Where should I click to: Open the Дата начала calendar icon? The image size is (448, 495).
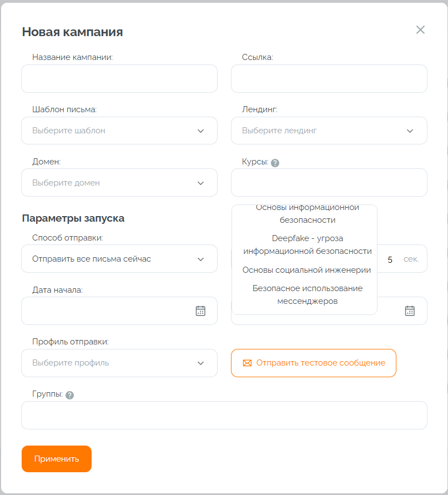(200, 311)
